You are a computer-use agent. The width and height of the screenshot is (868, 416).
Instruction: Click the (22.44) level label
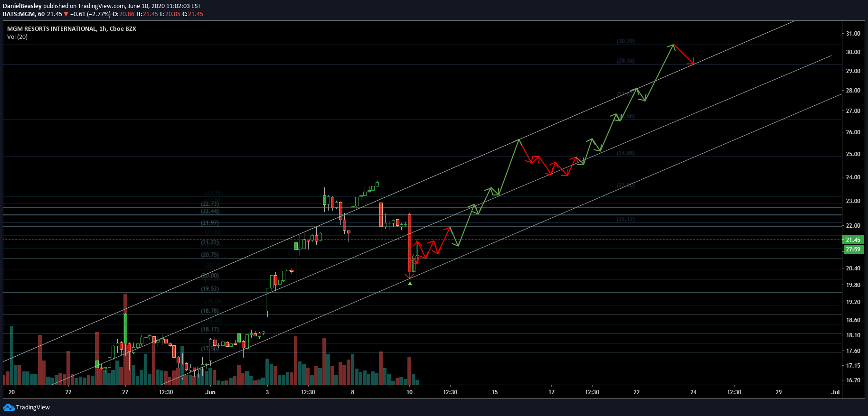coord(210,212)
